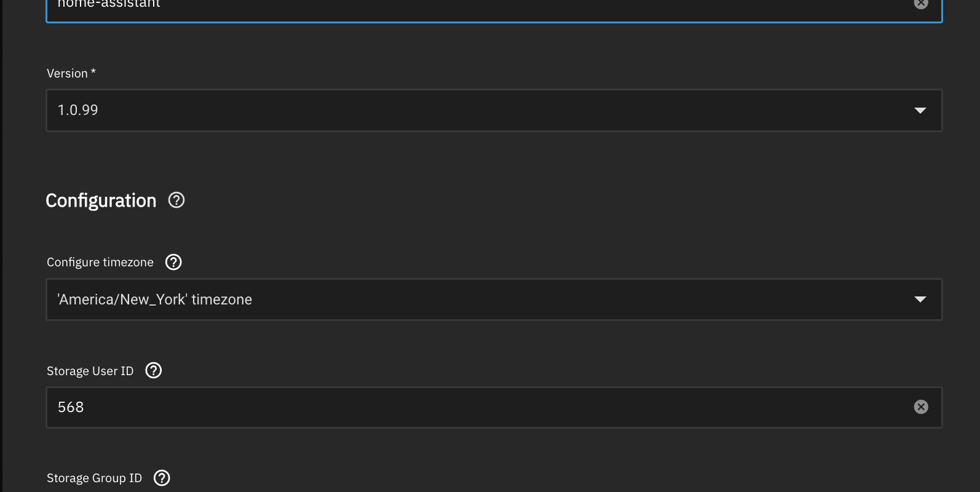The width and height of the screenshot is (980, 492).
Task: Click the Storage Group ID label
Action: (94, 478)
